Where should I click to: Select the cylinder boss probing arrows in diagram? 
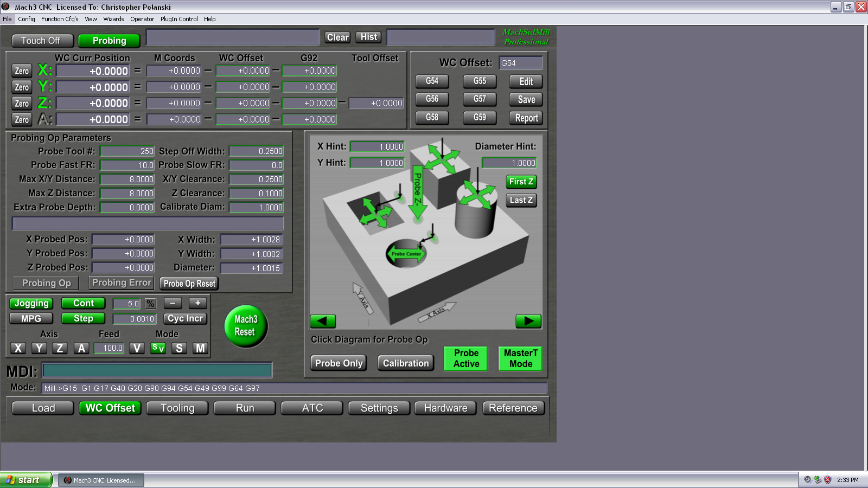point(477,195)
